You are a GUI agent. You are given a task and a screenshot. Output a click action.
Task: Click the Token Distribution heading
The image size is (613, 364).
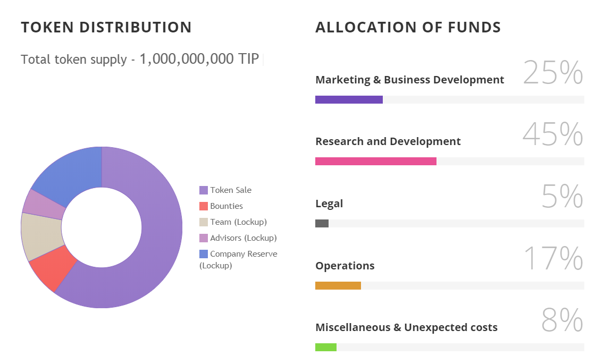click(106, 28)
